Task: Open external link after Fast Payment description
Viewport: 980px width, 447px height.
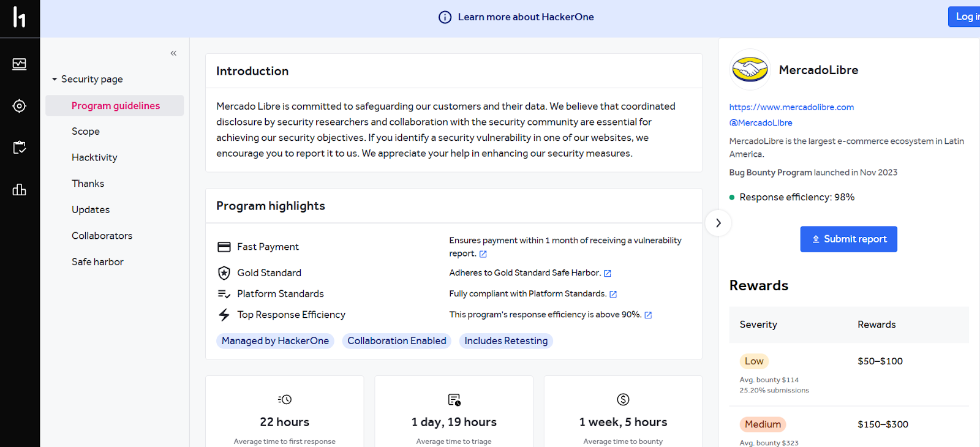Action: [483, 254]
